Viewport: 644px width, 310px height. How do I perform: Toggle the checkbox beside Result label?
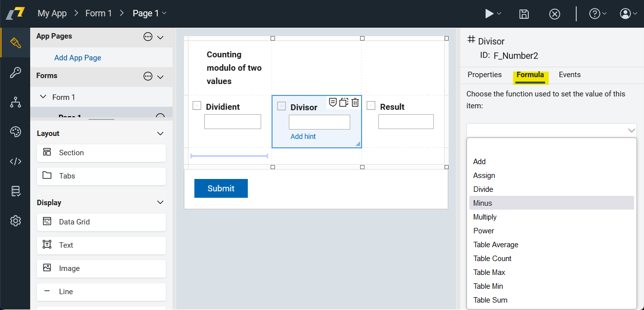pos(371,105)
